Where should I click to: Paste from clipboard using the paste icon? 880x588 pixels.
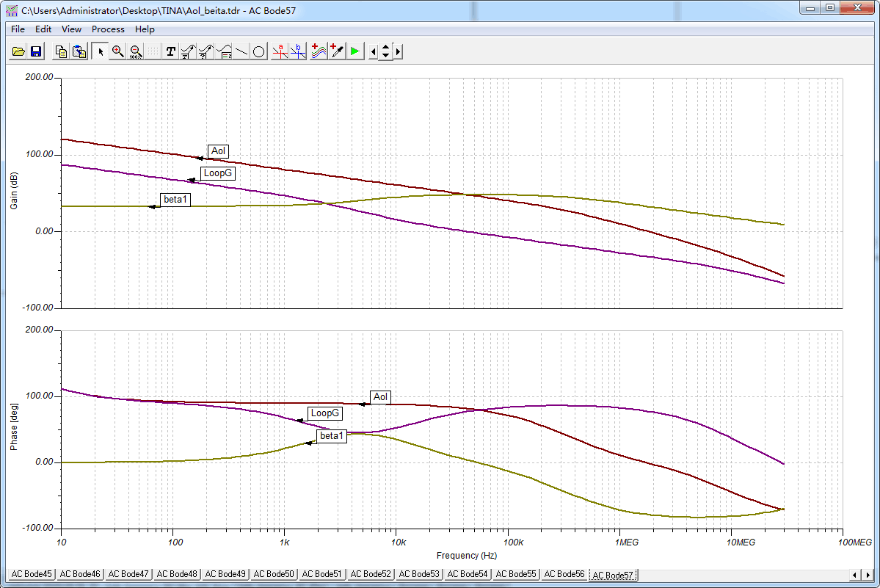click(79, 51)
